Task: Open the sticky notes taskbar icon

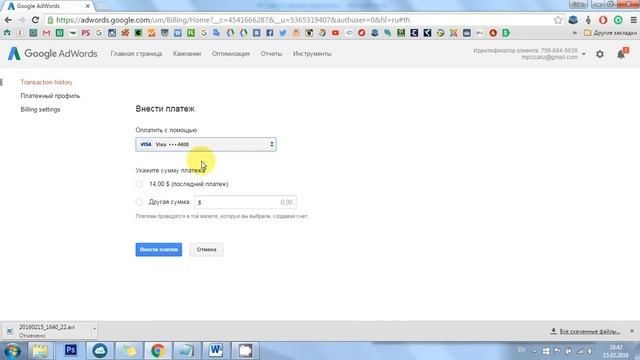Action: [129, 350]
